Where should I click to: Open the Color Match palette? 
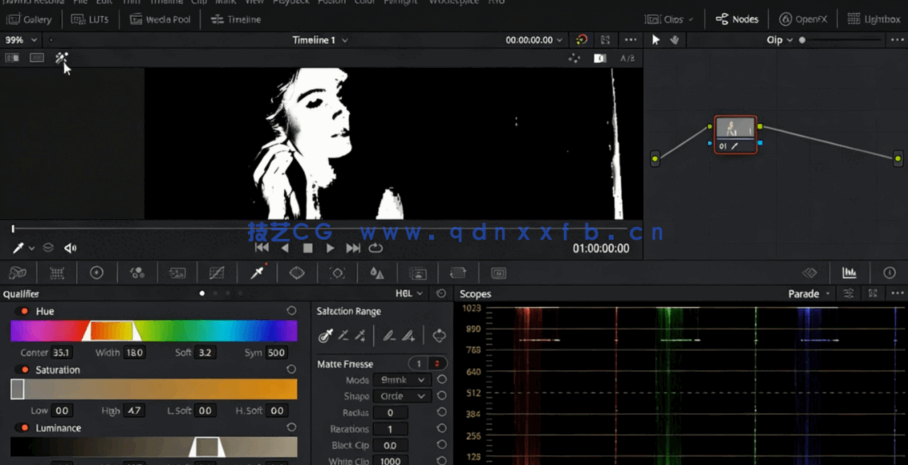click(x=57, y=273)
